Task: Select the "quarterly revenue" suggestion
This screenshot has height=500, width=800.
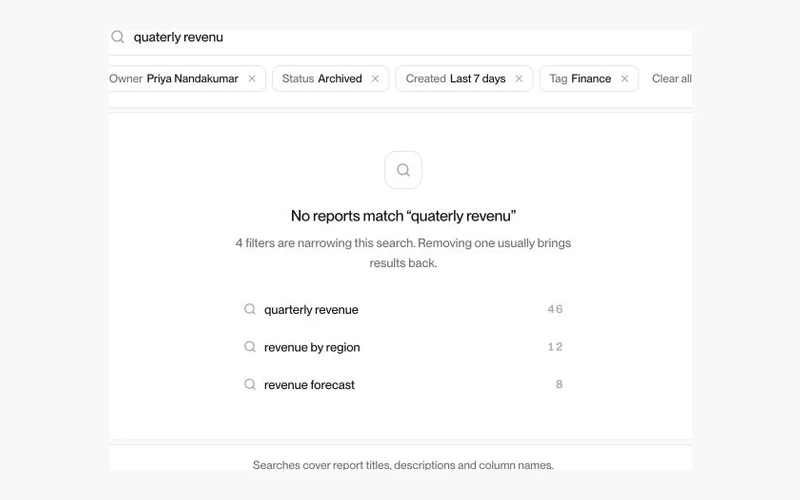Action: 403,310
